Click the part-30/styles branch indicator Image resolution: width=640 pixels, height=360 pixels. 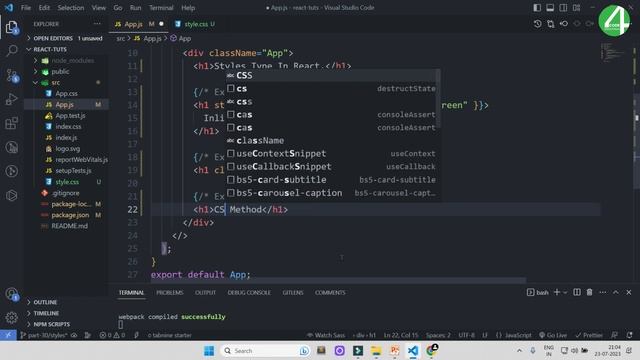pyautogui.click(x=44, y=335)
